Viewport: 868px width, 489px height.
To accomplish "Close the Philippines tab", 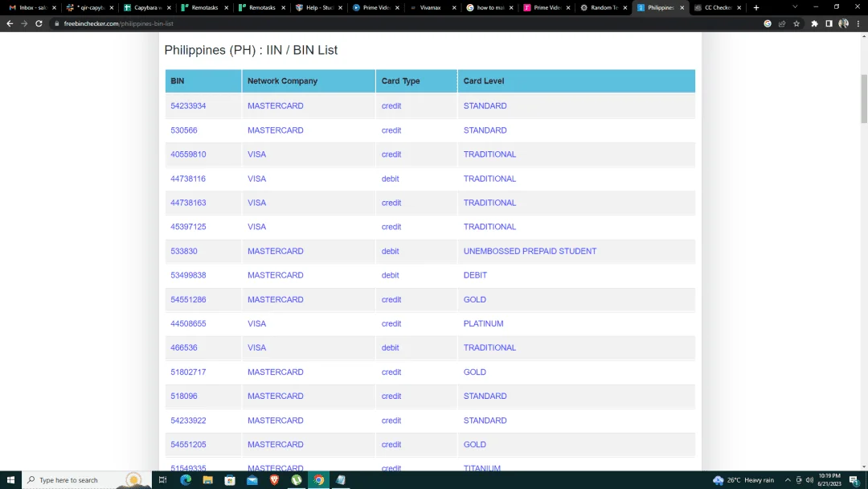I will pos(682,8).
